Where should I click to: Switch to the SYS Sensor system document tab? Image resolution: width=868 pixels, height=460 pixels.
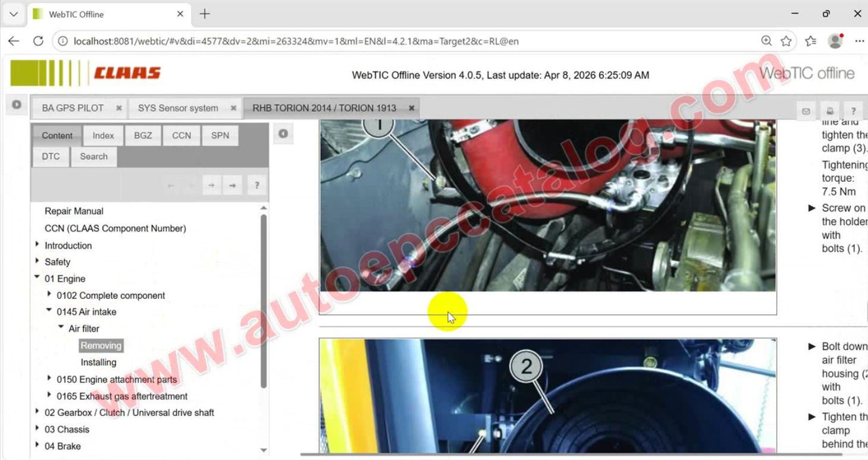click(x=178, y=108)
